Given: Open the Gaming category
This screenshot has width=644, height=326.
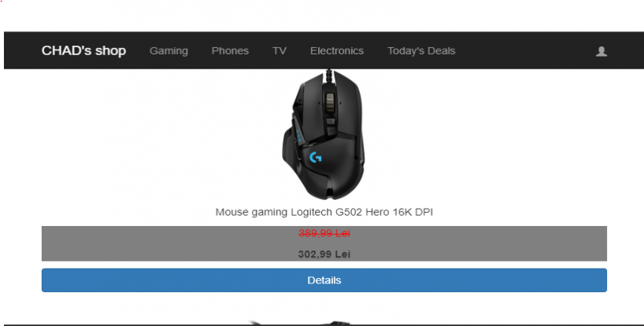Looking at the screenshot, I should tap(168, 51).
